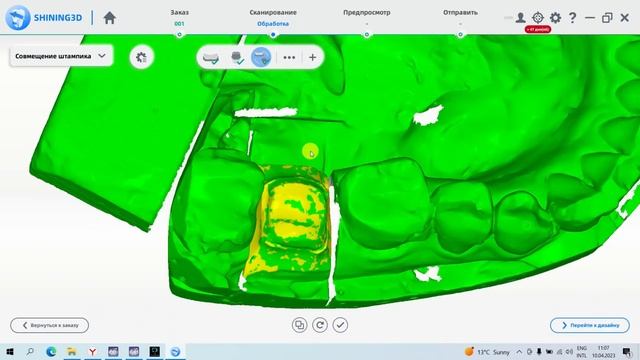Click the Отправить progress dot marker
640x360 pixels.
tap(460, 35)
